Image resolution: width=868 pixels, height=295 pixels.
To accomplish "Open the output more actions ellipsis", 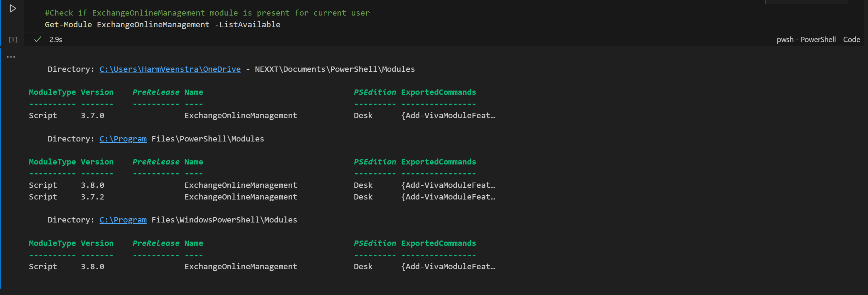I will click(x=11, y=57).
